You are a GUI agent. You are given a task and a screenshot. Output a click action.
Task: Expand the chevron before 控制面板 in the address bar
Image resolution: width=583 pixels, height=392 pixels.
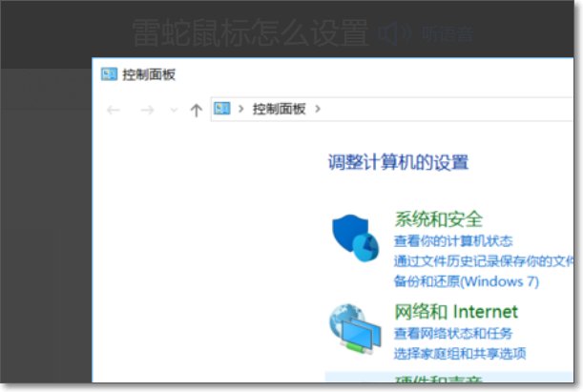(x=241, y=109)
